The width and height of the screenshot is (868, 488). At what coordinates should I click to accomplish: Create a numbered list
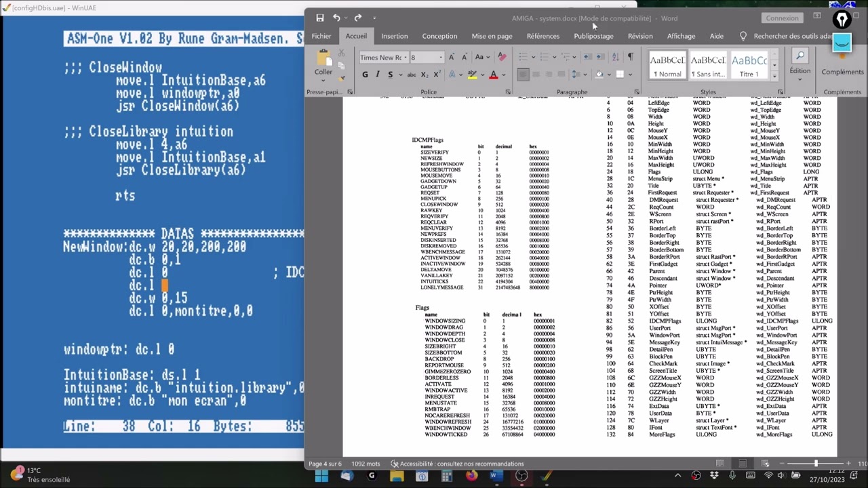(x=546, y=57)
